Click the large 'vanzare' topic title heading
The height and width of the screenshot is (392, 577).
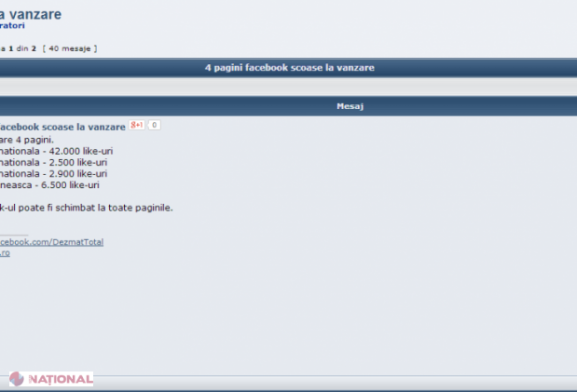point(31,14)
